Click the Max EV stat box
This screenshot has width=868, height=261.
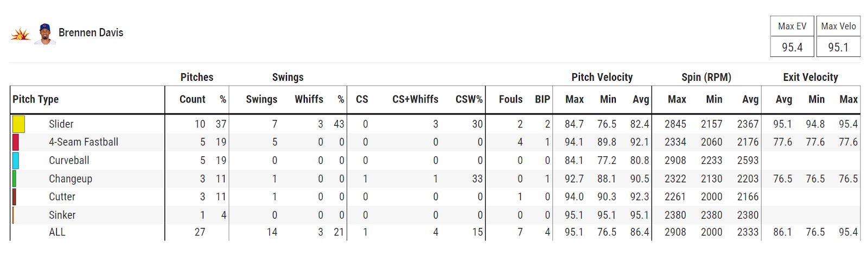click(792, 36)
